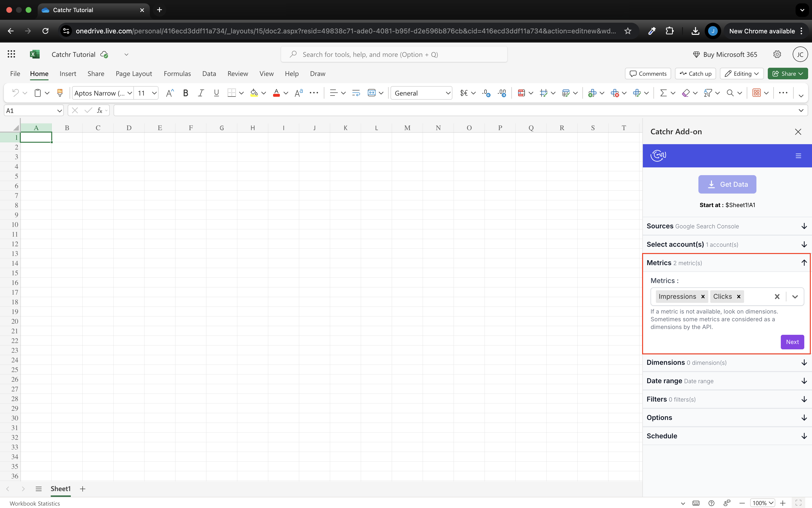Open Find and Select magnifier
Viewport: 812px width, 508px height.
(730, 93)
